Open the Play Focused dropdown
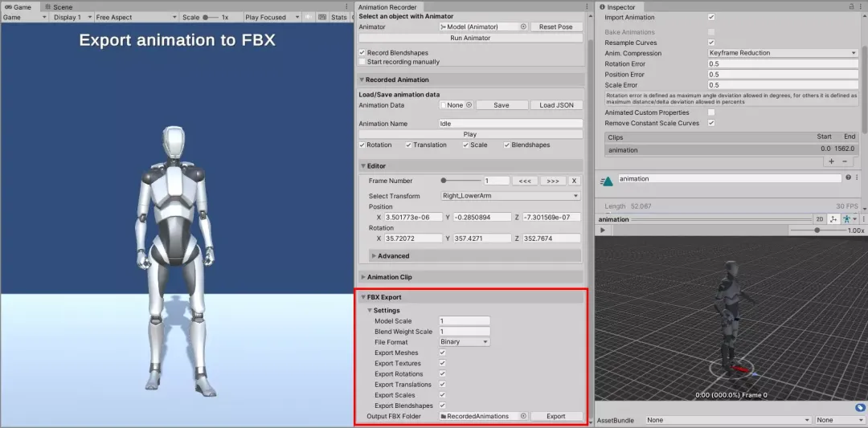The image size is (868, 428). tap(270, 17)
